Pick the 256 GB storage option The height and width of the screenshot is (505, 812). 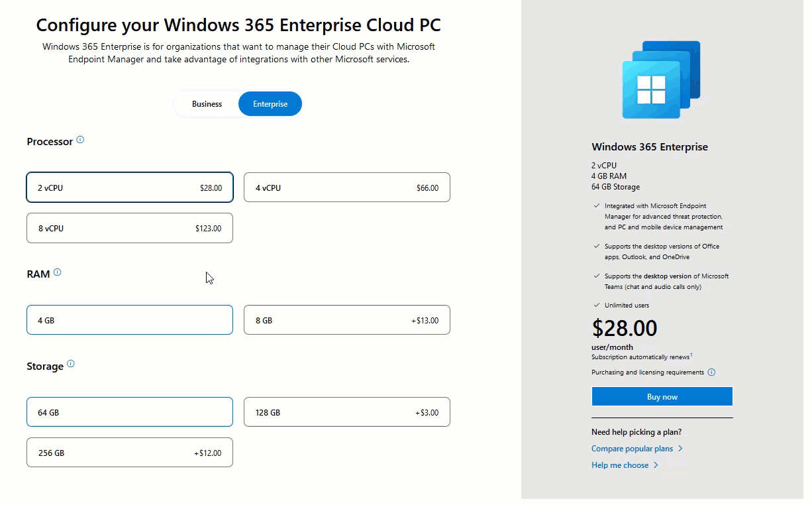point(130,453)
